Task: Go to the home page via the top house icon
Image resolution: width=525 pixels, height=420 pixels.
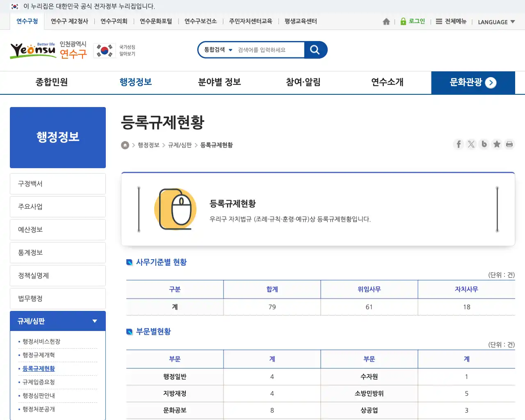Action: (x=386, y=22)
